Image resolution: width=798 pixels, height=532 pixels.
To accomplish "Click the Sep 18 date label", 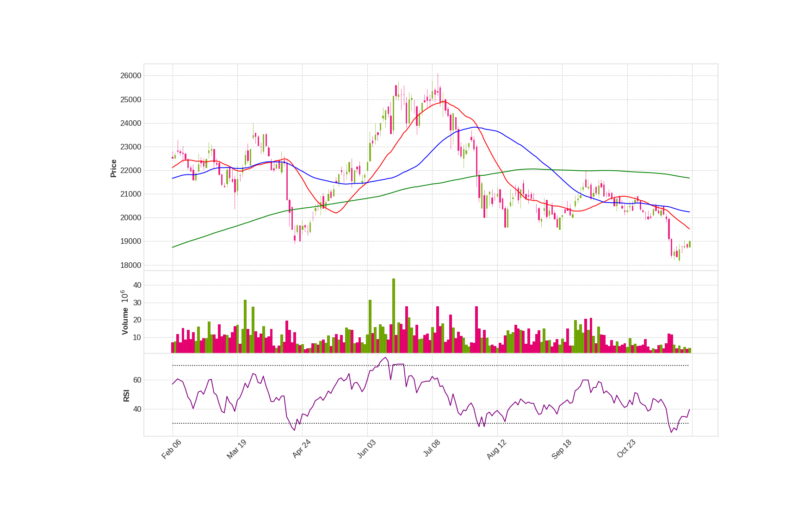I will [x=562, y=449].
